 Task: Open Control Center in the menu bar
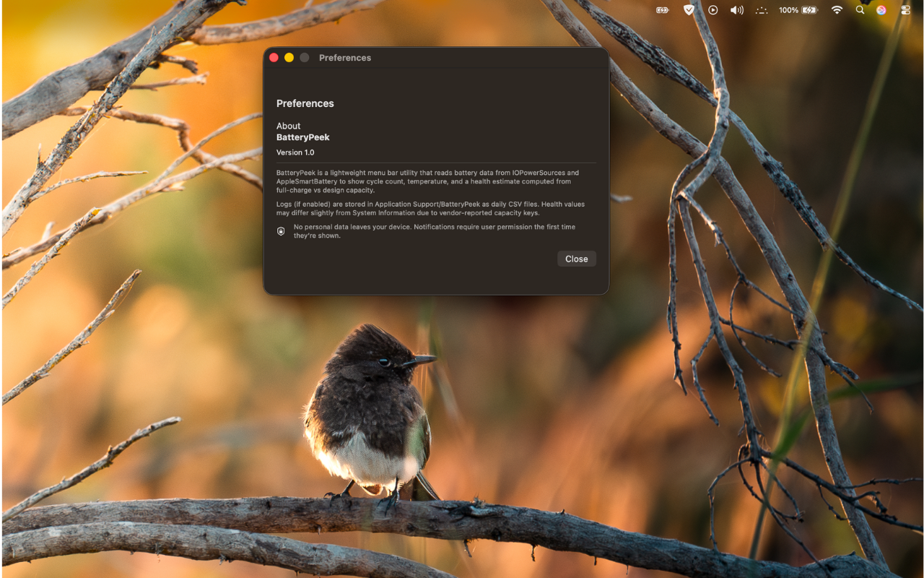pyautogui.click(x=905, y=10)
